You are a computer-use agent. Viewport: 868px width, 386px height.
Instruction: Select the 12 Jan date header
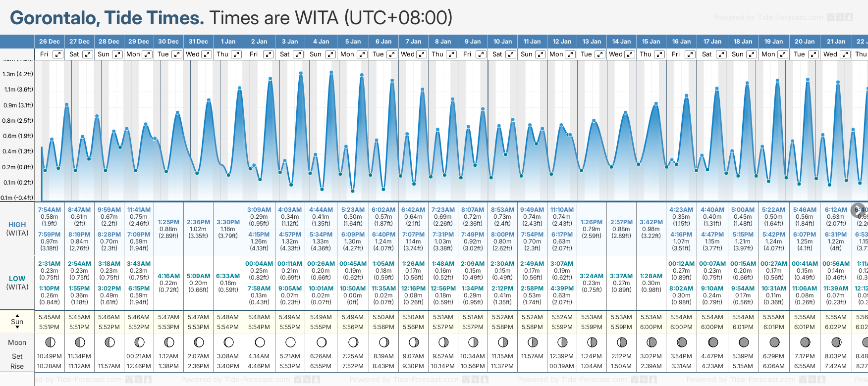click(562, 42)
